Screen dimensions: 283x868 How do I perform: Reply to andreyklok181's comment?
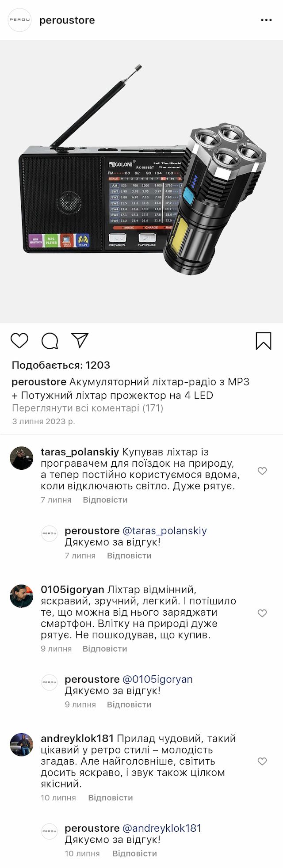111,798
